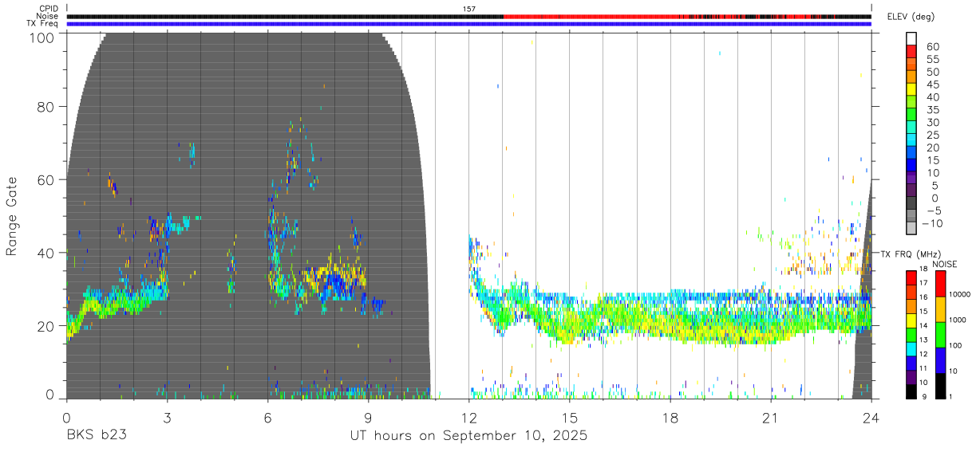980x452 pixels.
Task: Pick the black bottom band of TX frequency colorbar
Action: (x=911, y=391)
